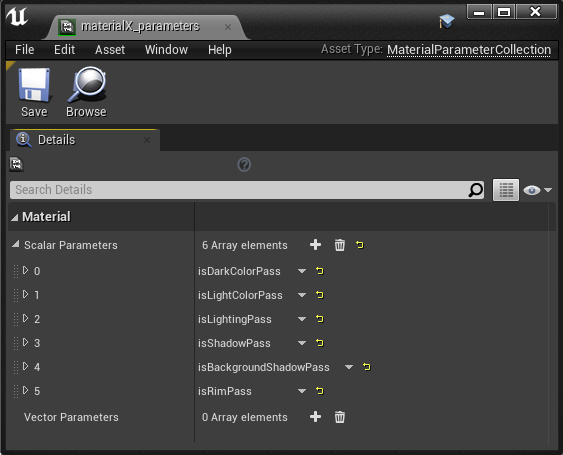Close the Details tab

pyautogui.click(x=147, y=140)
